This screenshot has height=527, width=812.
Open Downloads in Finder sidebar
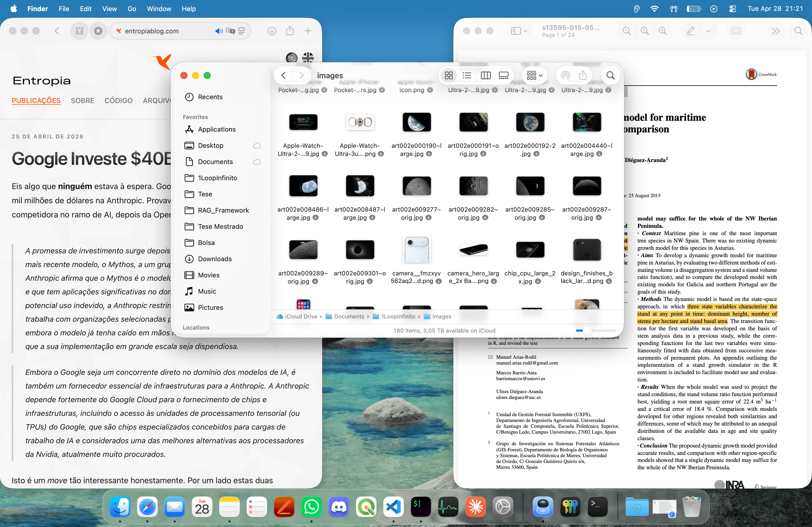click(215, 259)
